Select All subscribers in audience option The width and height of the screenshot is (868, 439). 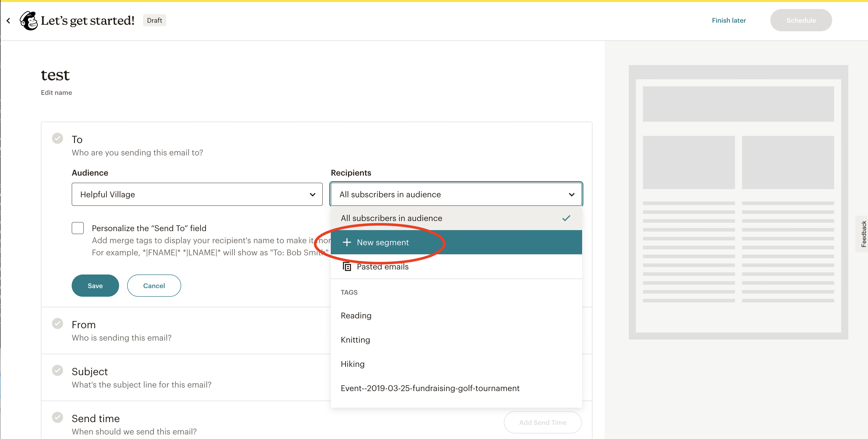pyautogui.click(x=391, y=218)
